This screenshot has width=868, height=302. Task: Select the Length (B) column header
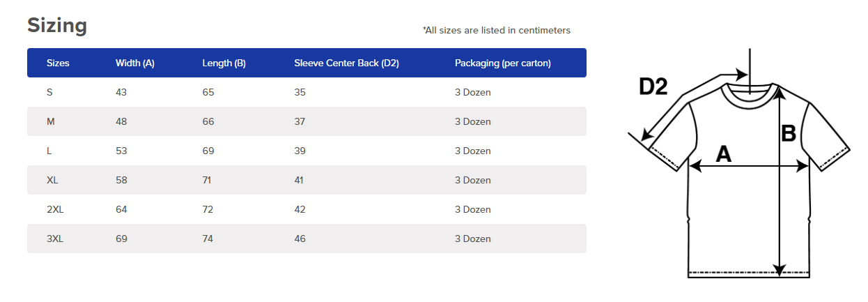tap(224, 63)
